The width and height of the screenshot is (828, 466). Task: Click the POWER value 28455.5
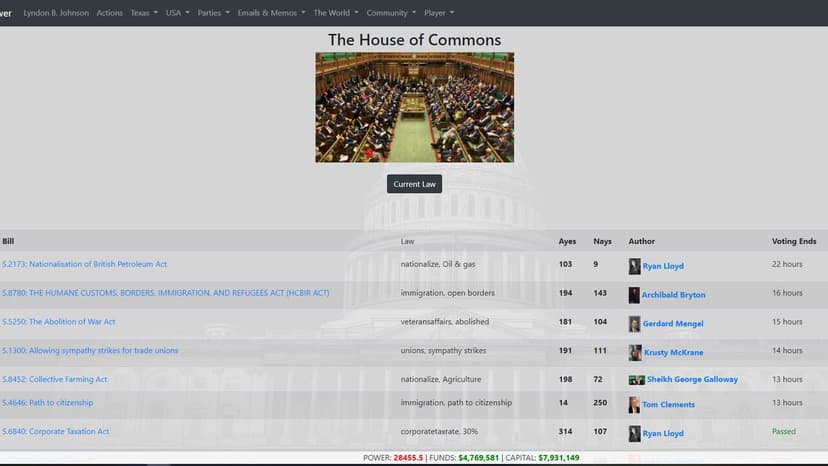(x=408, y=458)
